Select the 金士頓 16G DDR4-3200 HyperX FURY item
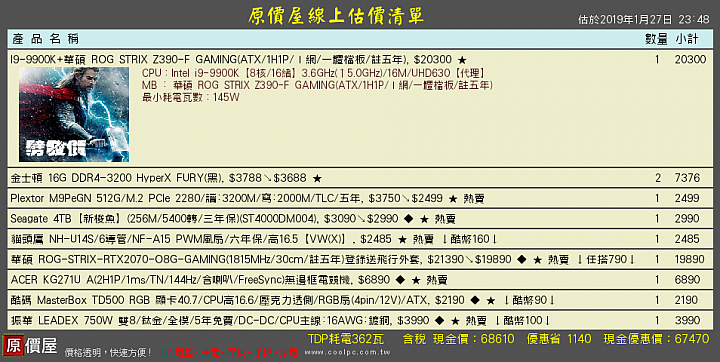 tap(117, 178)
